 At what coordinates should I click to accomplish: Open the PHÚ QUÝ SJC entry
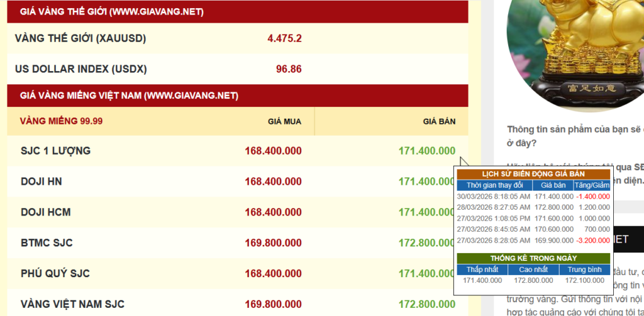pyautogui.click(x=55, y=274)
